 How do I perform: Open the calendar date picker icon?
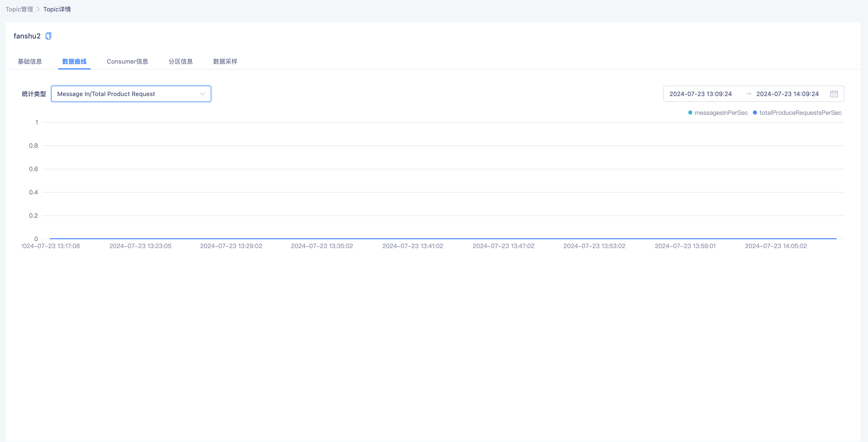[x=834, y=94]
